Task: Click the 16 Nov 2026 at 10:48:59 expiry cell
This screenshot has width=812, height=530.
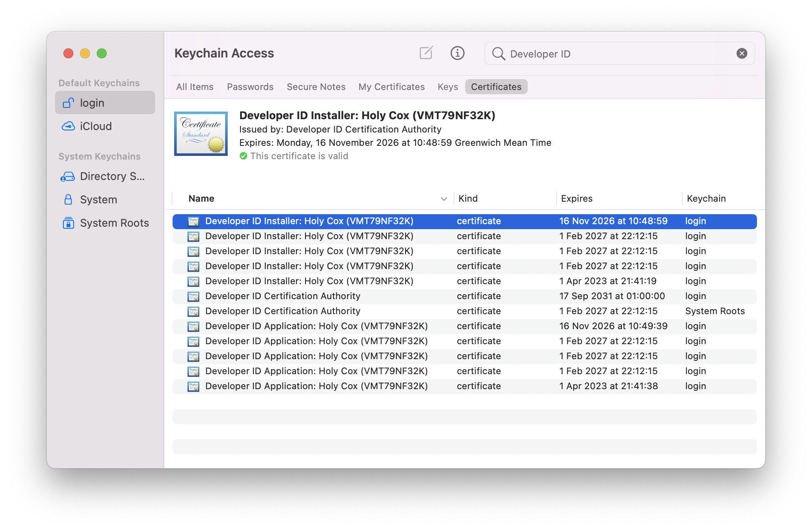Action: tap(613, 221)
